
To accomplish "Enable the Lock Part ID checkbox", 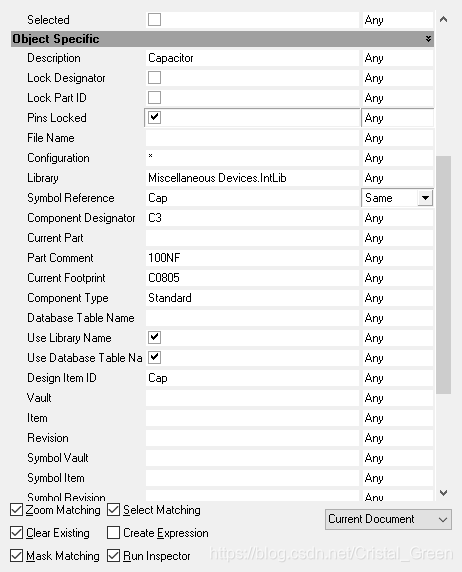I will tap(154, 98).
